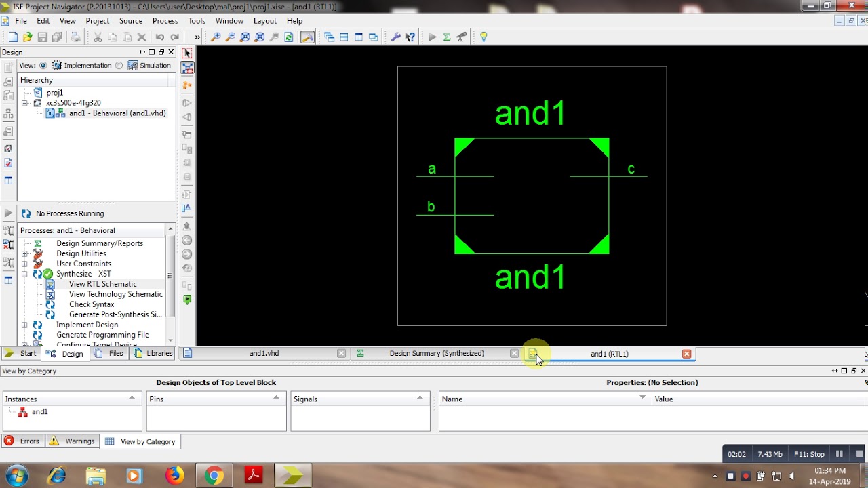
Task: Click the green play-bubble icon on schematic toolbar
Action: point(187,300)
